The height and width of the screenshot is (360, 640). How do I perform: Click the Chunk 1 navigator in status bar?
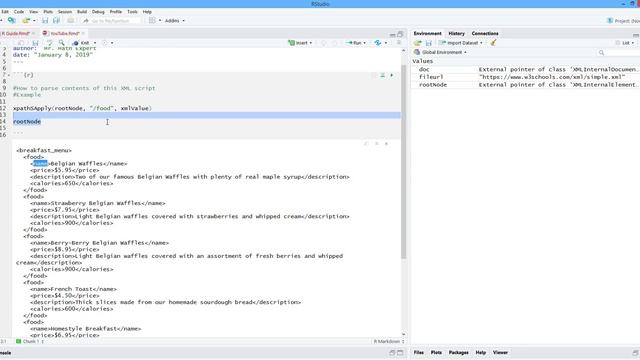[30, 341]
